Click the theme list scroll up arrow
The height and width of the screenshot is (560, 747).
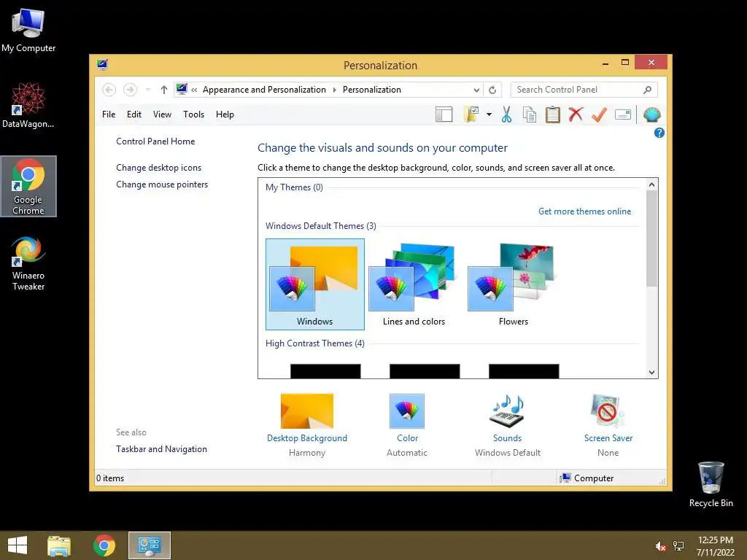tap(651, 184)
